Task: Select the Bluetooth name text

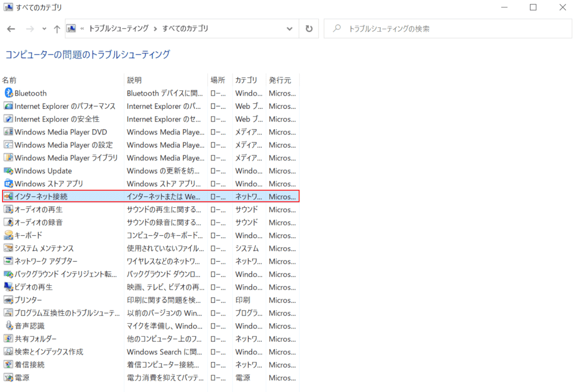Action: [x=30, y=93]
